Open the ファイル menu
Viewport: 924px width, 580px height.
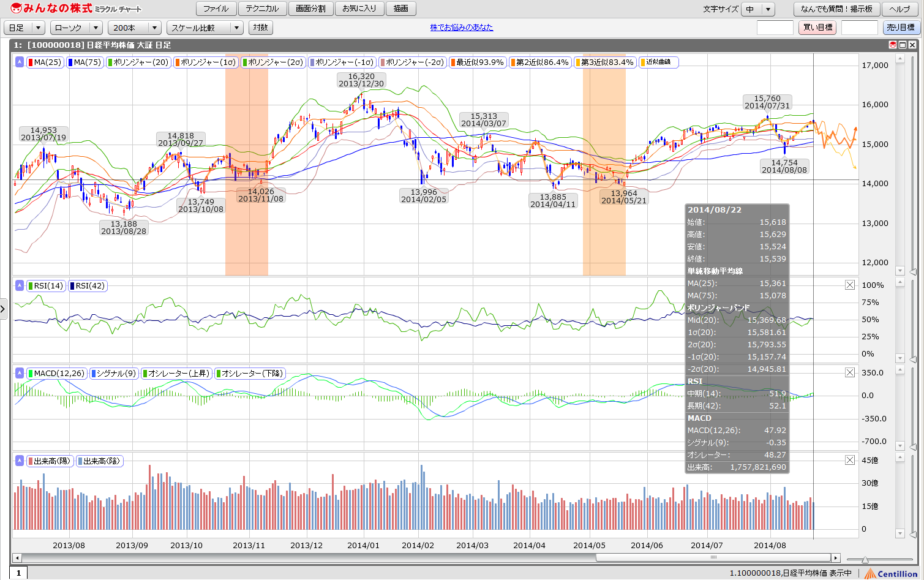[216, 9]
